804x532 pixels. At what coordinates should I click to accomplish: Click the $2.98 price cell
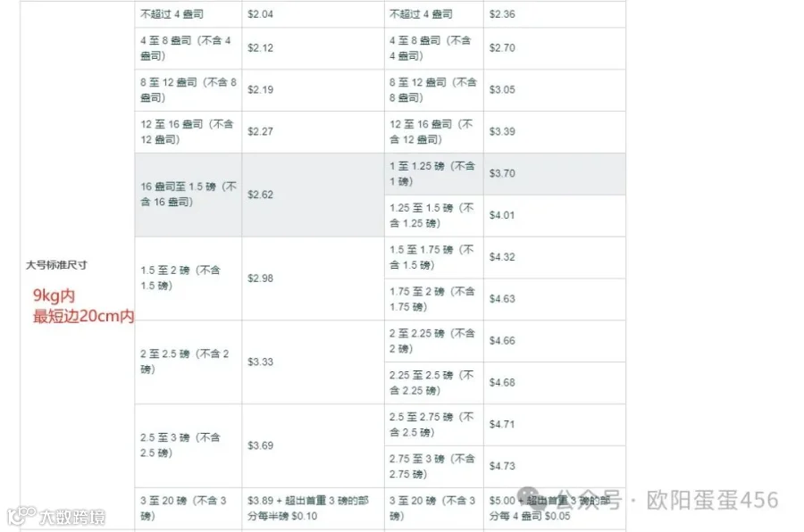313,278
